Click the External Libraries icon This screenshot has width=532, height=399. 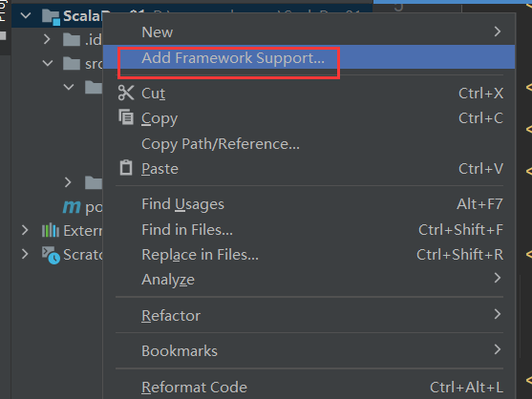tap(51, 230)
